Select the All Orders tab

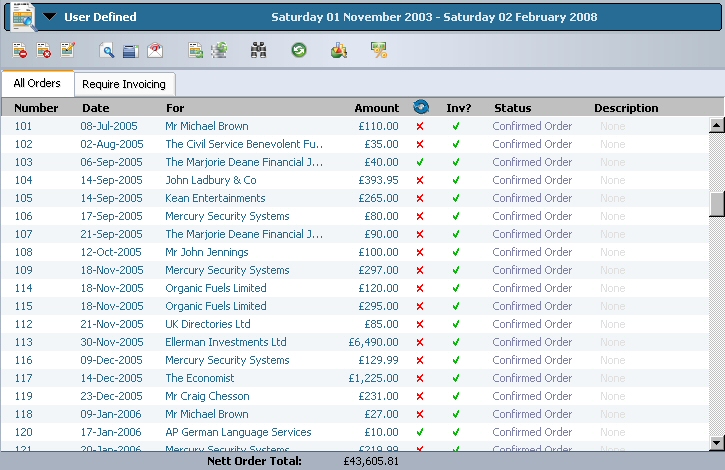37,84
